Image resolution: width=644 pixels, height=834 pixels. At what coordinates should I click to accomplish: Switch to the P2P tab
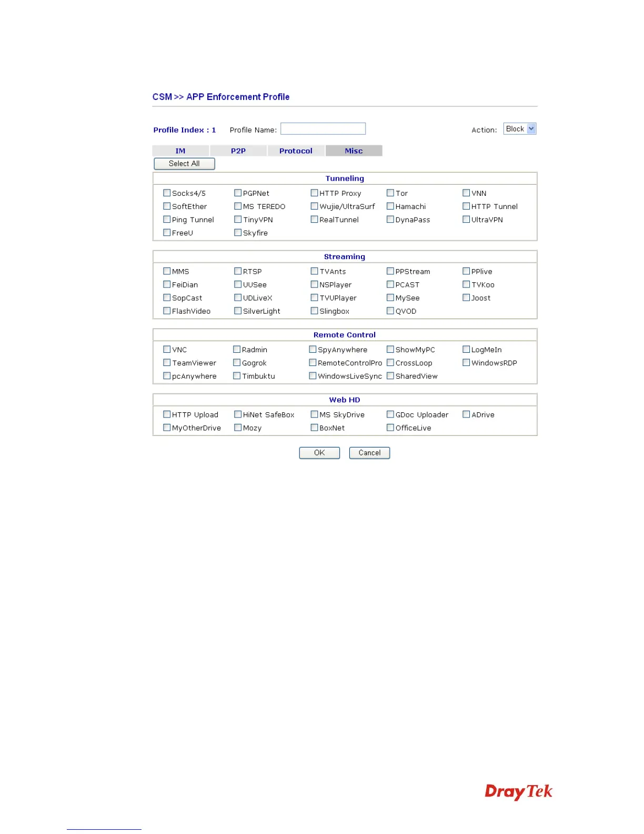[x=238, y=151]
